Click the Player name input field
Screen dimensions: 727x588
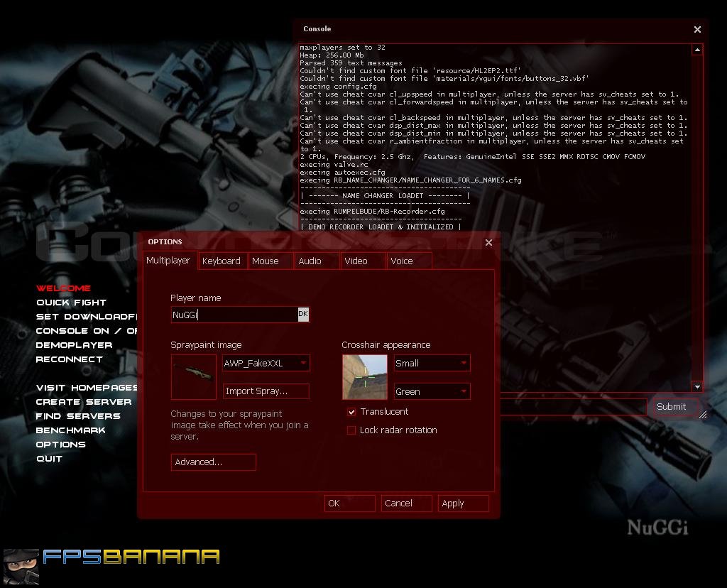point(234,315)
